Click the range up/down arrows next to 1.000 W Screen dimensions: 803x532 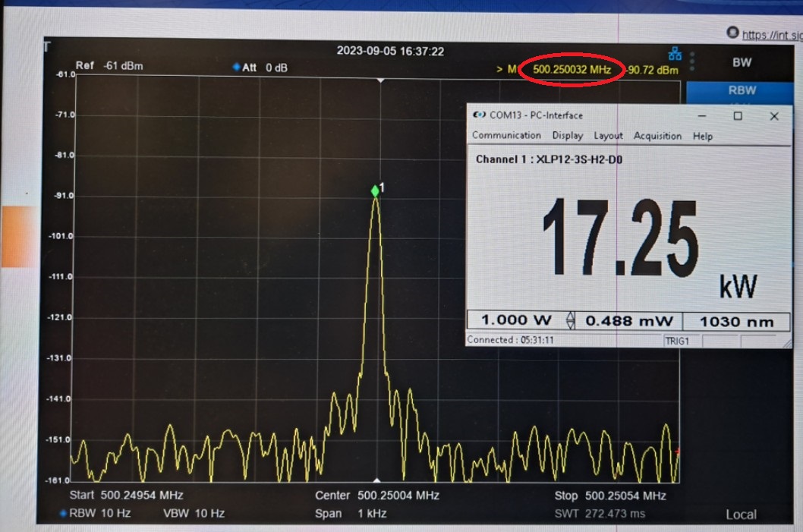click(x=571, y=321)
